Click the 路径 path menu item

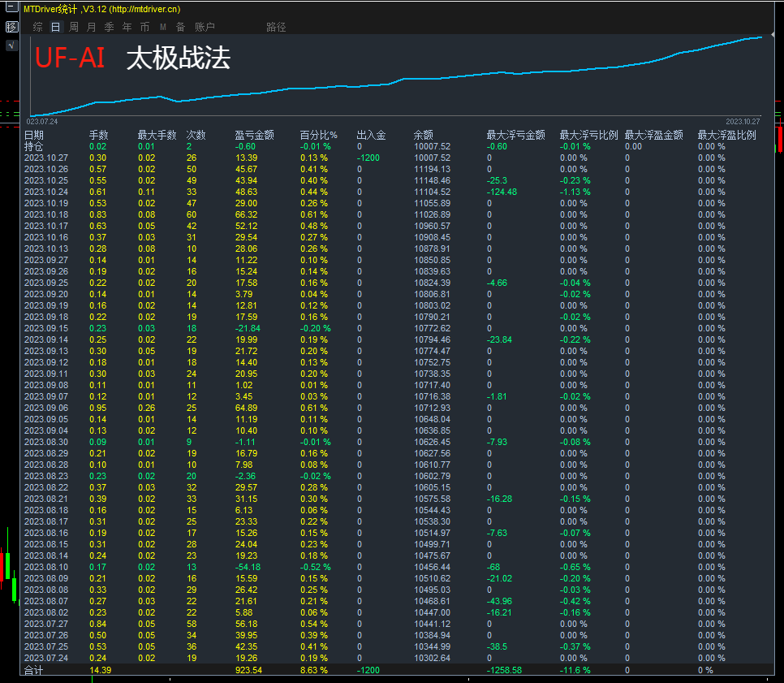276,27
